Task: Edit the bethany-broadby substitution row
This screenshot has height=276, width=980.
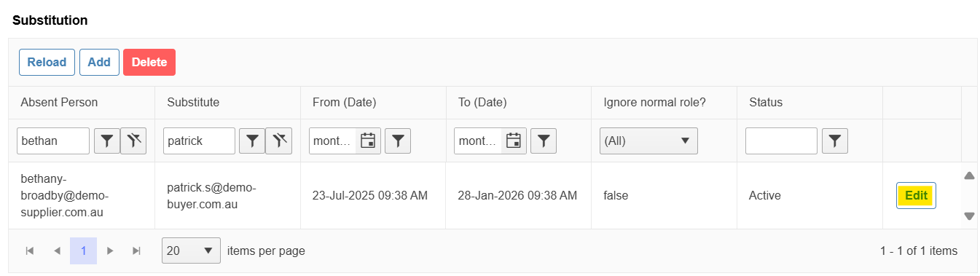Action: tap(916, 196)
